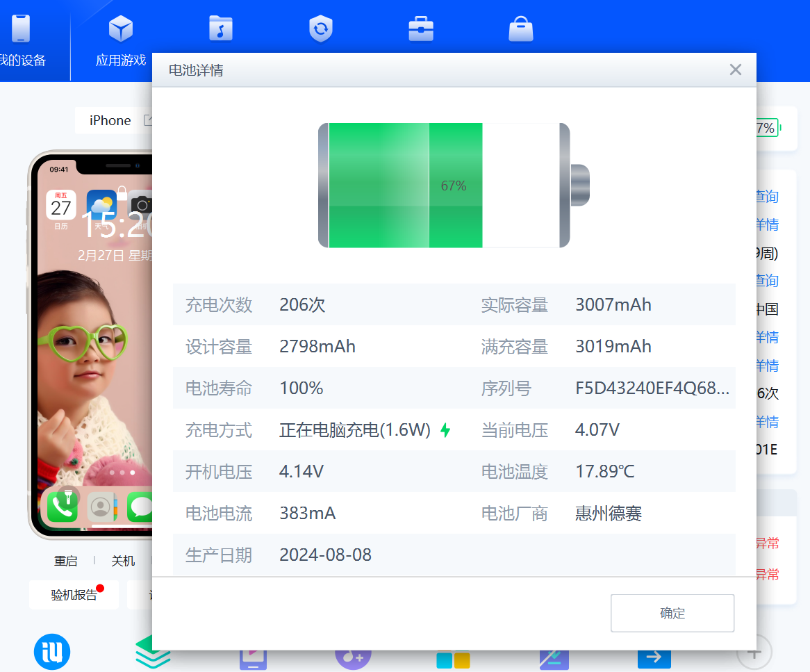Click 重启 to restart the device
Screen dimensions: 810x672
tap(66, 561)
